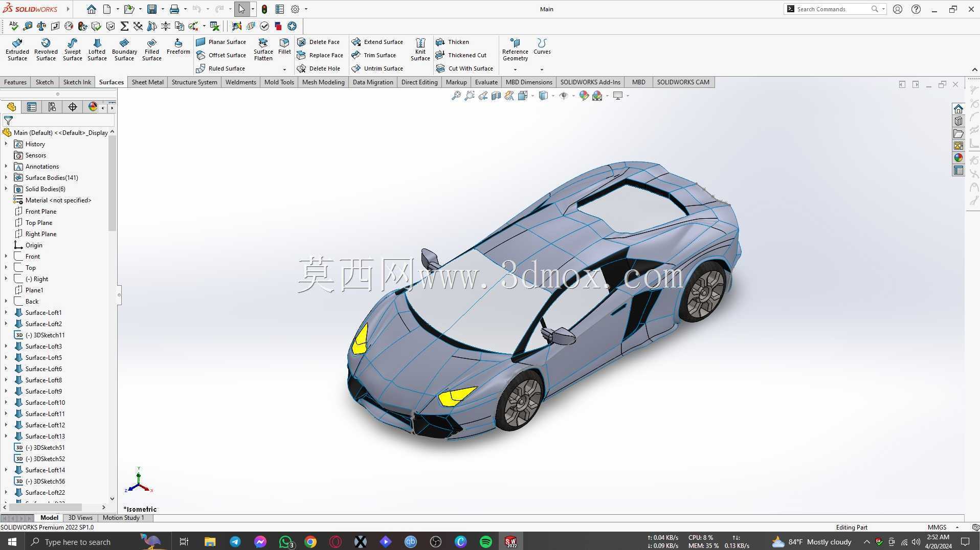Open the MMGS unit system menu
This screenshot has width=980, height=550.
point(943,528)
